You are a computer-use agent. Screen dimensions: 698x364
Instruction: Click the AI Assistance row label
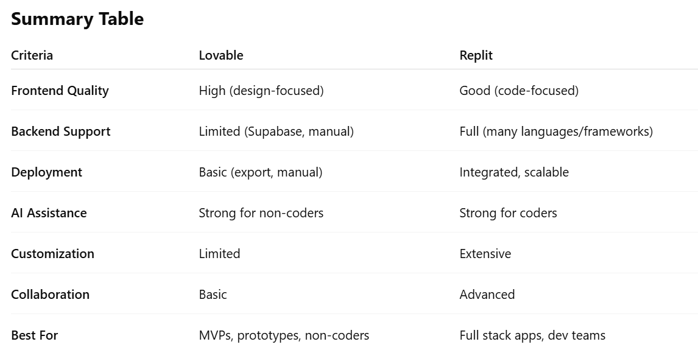pyautogui.click(x=49, y=213)
